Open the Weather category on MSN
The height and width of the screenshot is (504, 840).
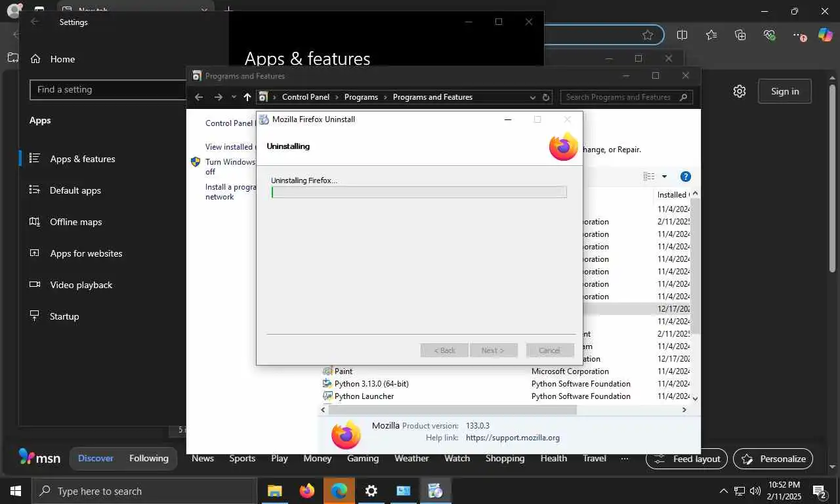(411, 458)
